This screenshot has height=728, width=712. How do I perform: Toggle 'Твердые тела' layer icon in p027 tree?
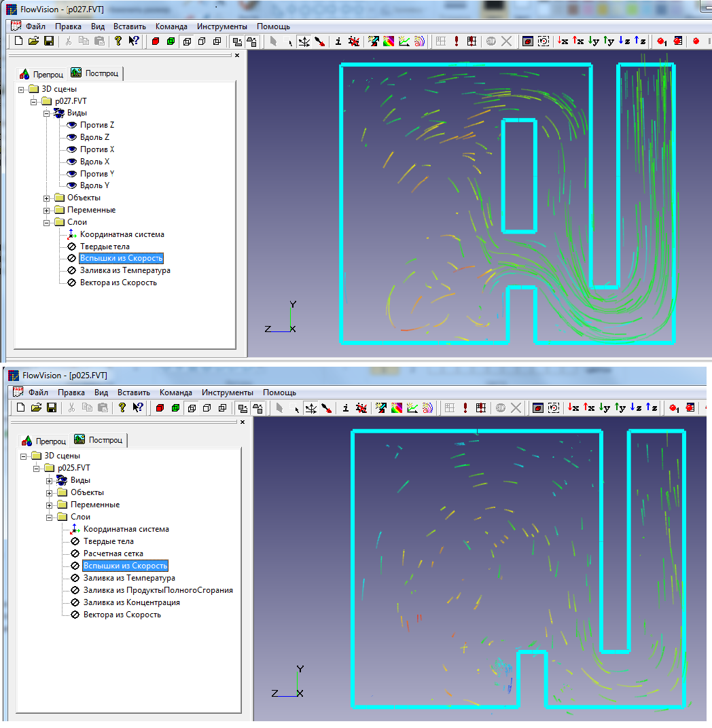[x=71, y=247]
